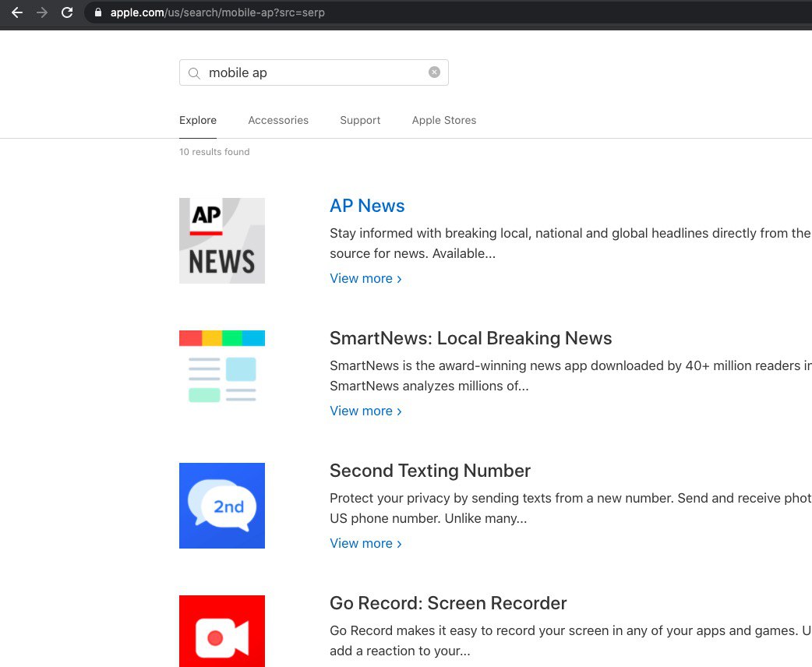
Task: Open Second Texting Number title
Action: coord(430,471)
